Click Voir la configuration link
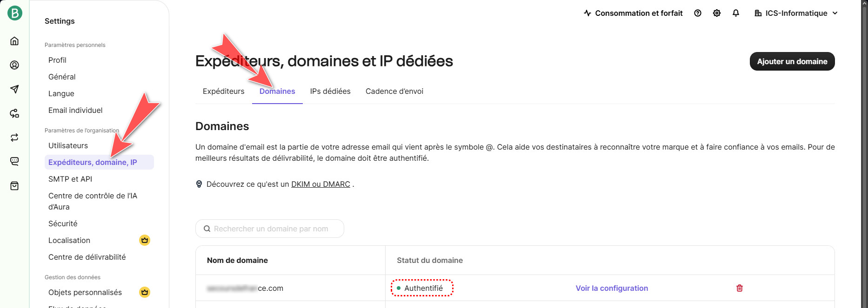Viewport: 868px width, 308px height. (x=612, y=288)
